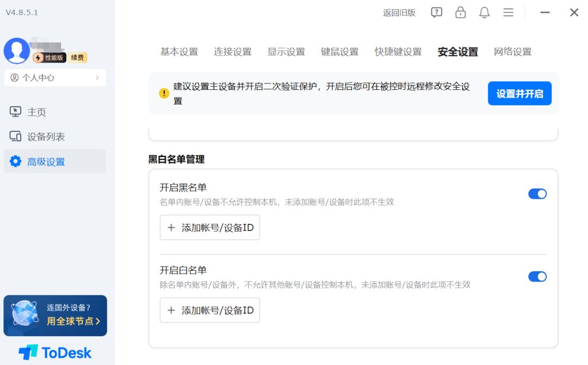
Task: Click the yellow warning icon
Action: (x=164, y=94)
